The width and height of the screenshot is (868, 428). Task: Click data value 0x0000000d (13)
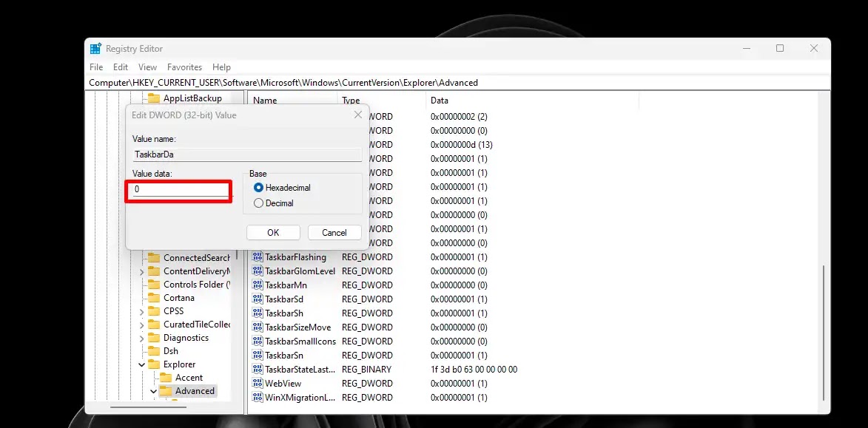(x=462, y=145)
